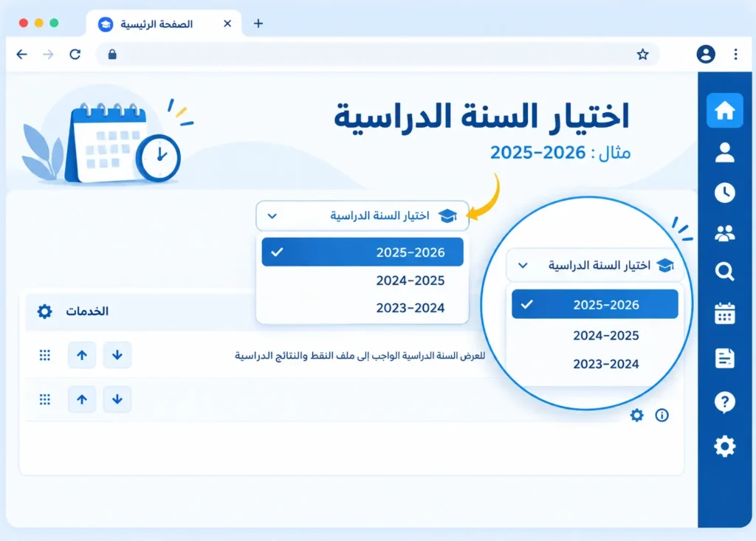Open the اختيار السنة الدراسية dropdown in magnified circle
The width and height of the screenshot is (756, 541).
tap(595, 265)
